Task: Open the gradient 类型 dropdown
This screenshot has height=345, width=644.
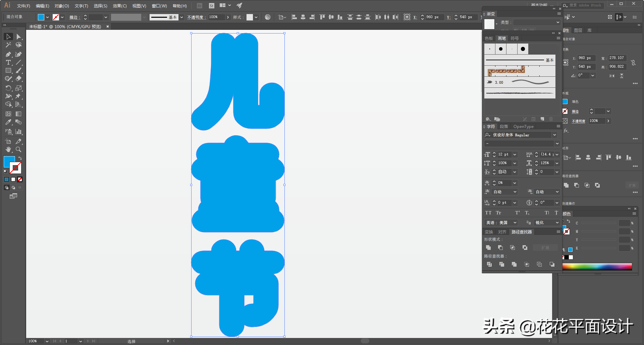Action: pyautogui.click(x=537, y=22)
